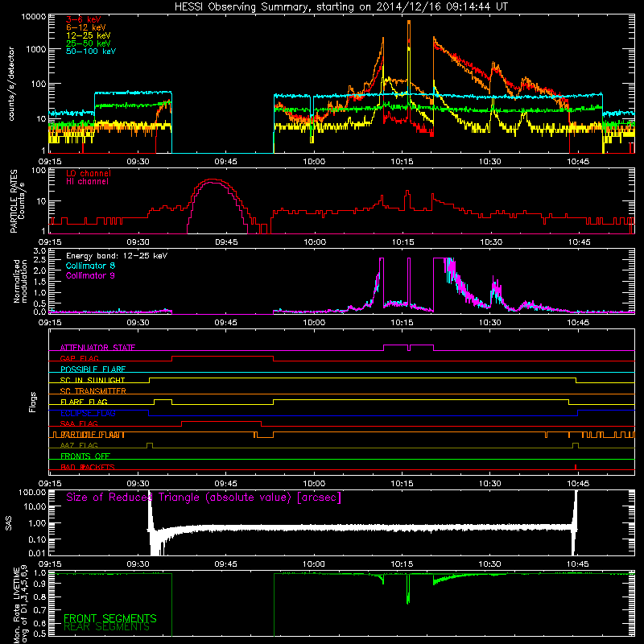Screen dimensions: 644x644
Task: Click the 09:45 tick under the particle rates panel
Action: [226, 242]
